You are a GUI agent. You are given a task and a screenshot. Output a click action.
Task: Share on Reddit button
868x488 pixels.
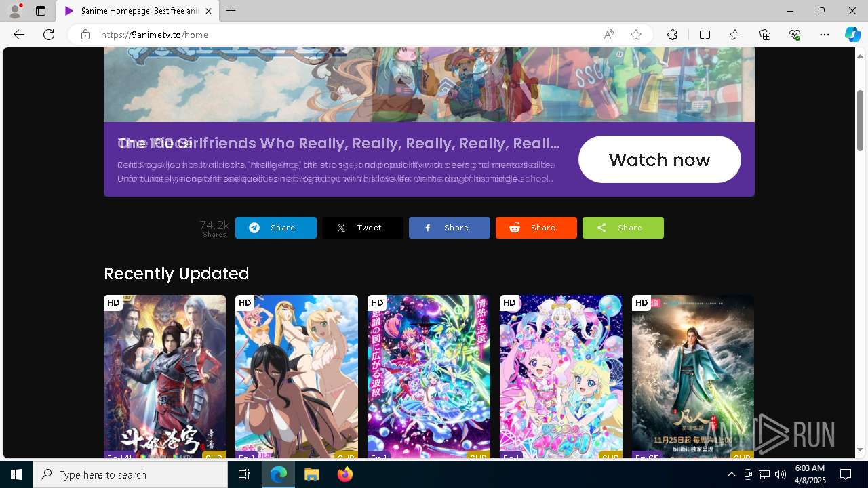(536, 228)
